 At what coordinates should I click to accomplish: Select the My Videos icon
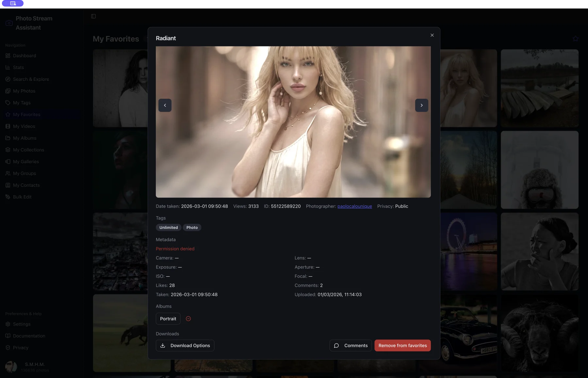[8, 126]
